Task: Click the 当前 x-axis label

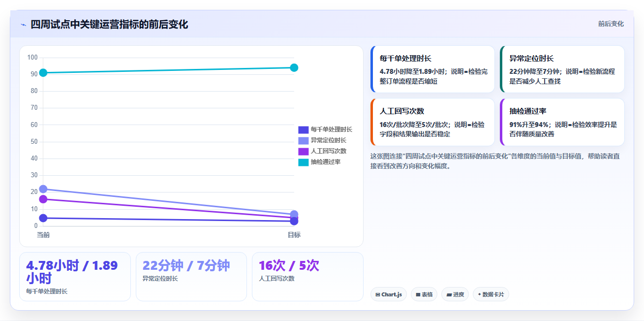Action: (x=43, y=235)
